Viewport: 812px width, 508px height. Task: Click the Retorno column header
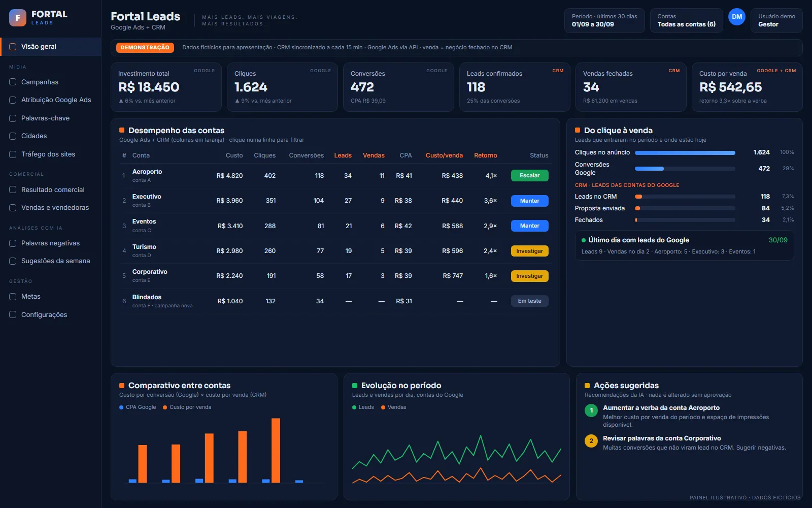(485, 155)
